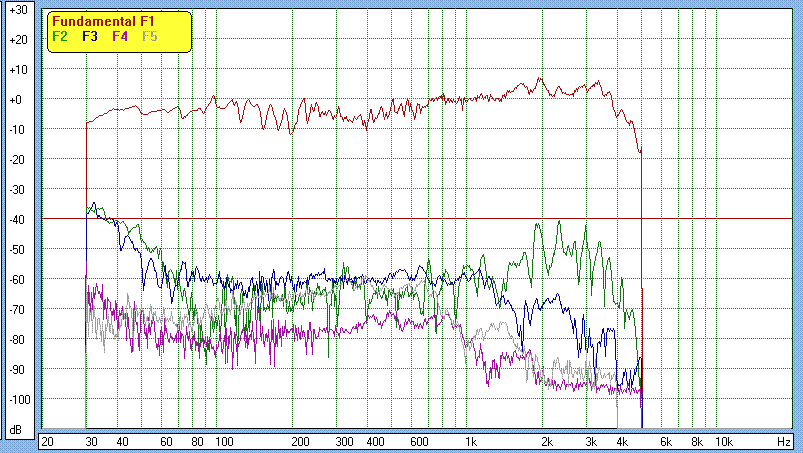Click the dB unit label on vertical axis
The width and height of the screenshot is (803, 453).
pos(16,429)
